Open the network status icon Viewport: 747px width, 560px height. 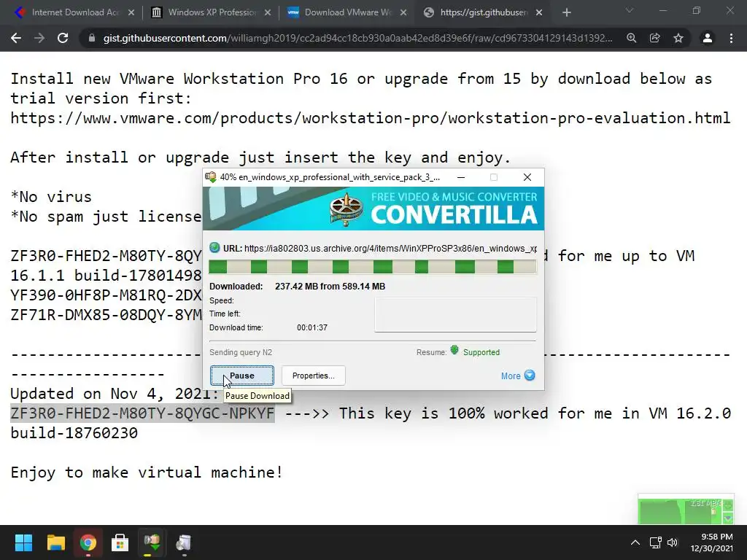click(656, 542)
